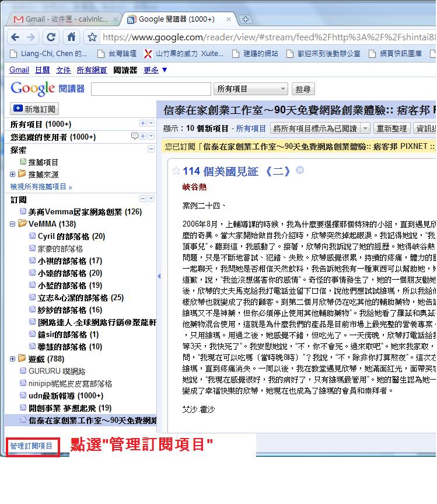Open 開創事業 夢想起飛 (19) feed
The width and height of the screenshot is (437, 504).
69,408
